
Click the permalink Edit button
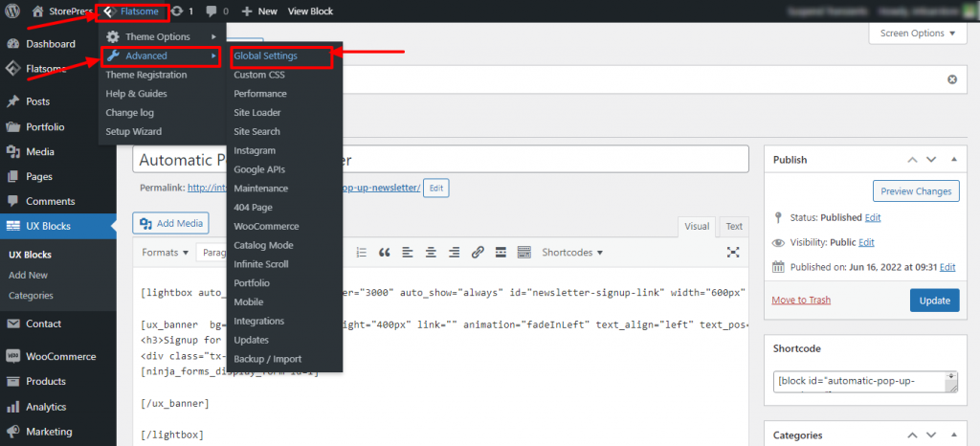(x=435, y=188)
